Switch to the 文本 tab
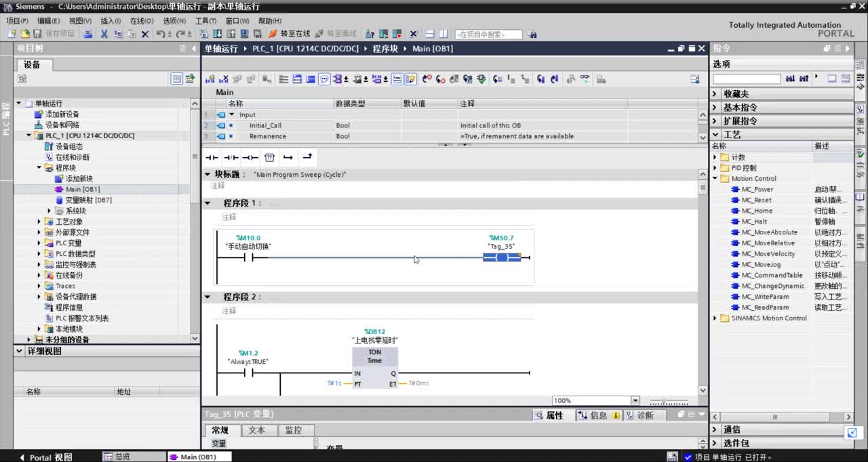The width and height of the screenshot is (868, 462). (257, 430)
